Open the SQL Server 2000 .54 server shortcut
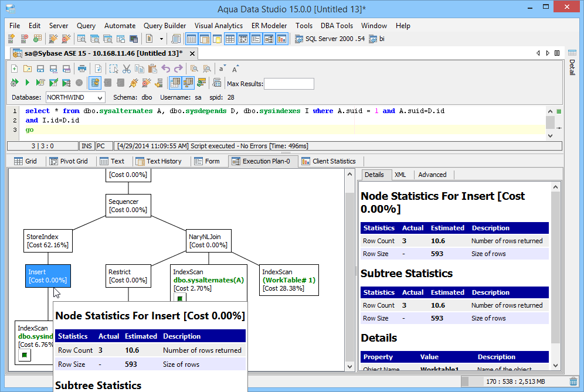This screenshot has width=584, height=392. pos(328,40)
